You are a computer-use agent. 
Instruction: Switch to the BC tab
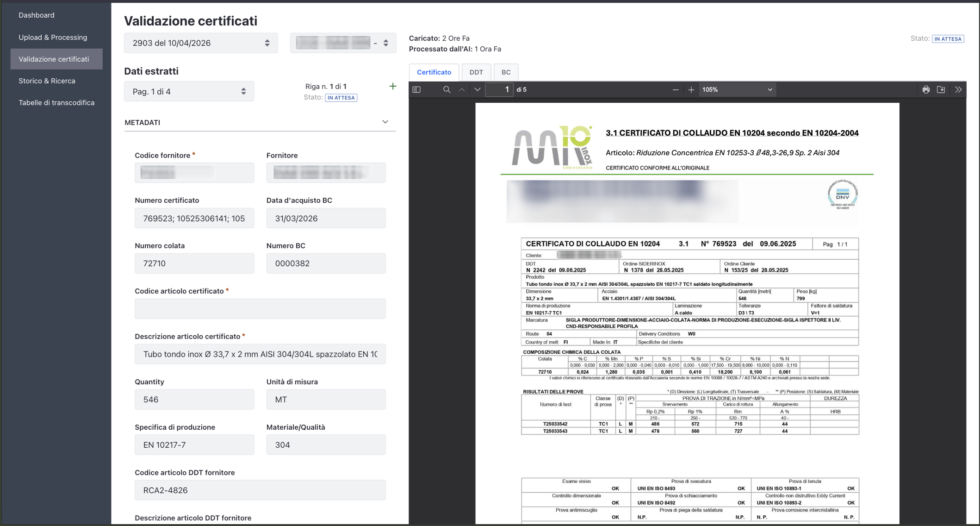tap(506, 72)
